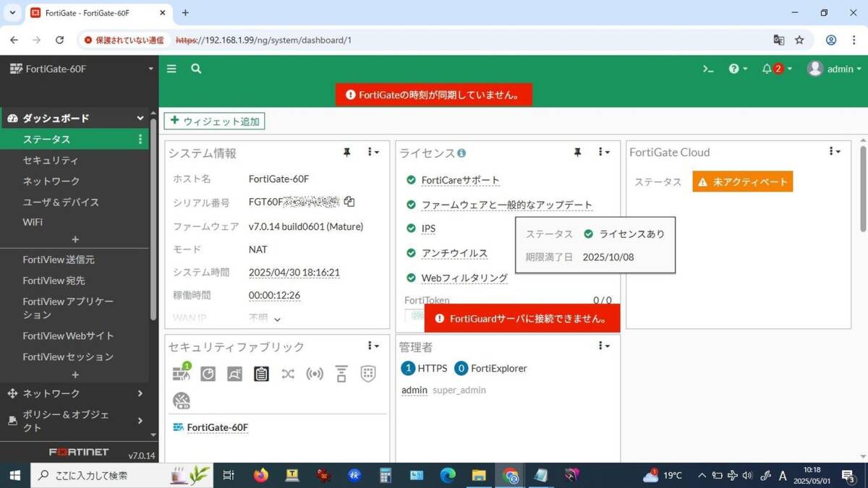The image size is (868, 488).
Task: Click ファームウェアと一般的なアップデート license link
Action: pyautogui.click(x=507, y=205)
